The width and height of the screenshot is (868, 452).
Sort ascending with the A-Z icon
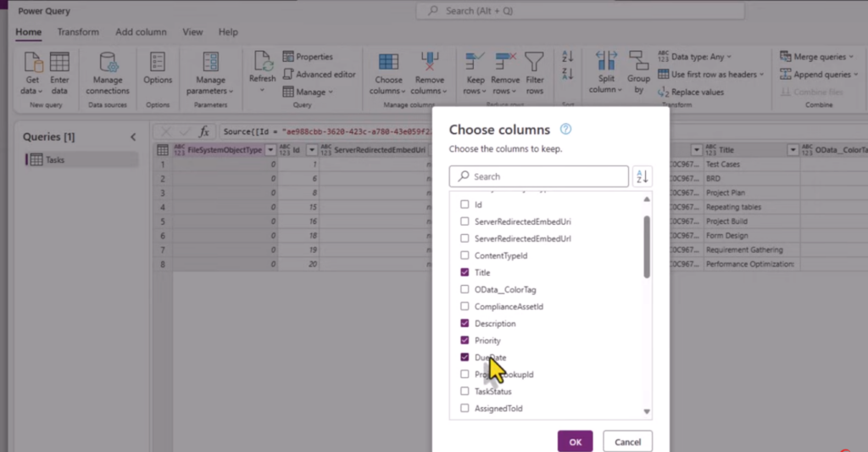567,57
